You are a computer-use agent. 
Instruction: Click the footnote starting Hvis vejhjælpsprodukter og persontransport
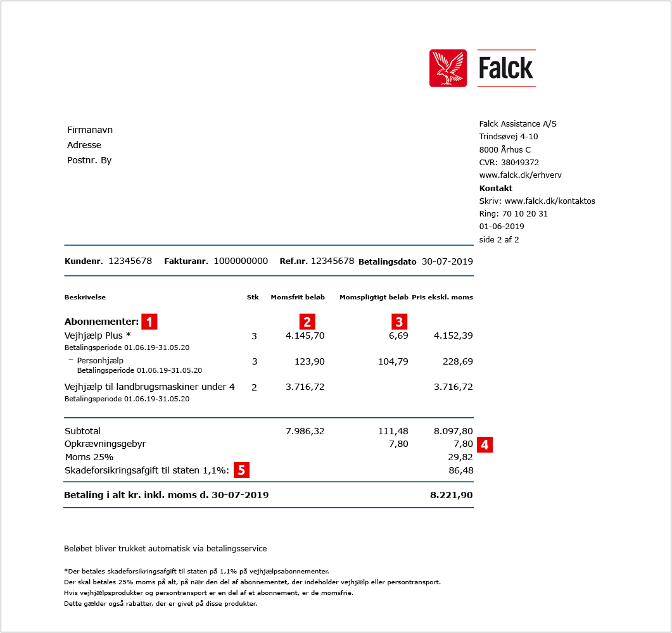pyautogui.click(x=209, y=592)
